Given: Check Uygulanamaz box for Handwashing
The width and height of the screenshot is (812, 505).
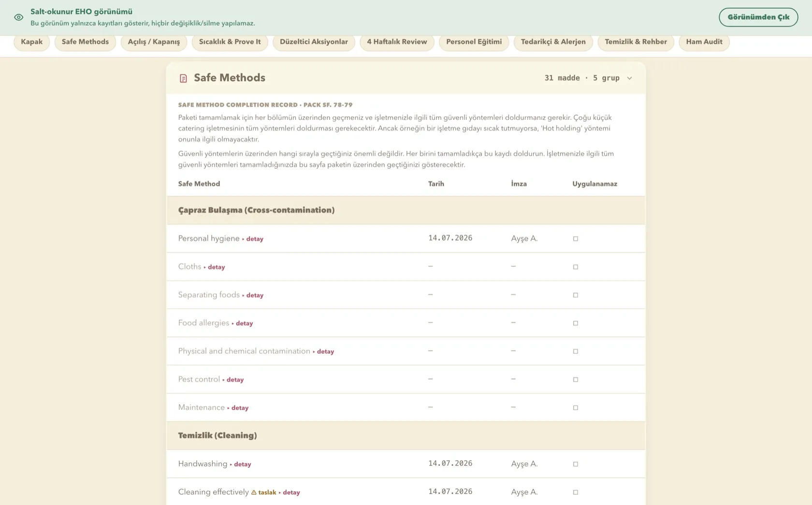Looking at the screenshot, I should 576,464.
